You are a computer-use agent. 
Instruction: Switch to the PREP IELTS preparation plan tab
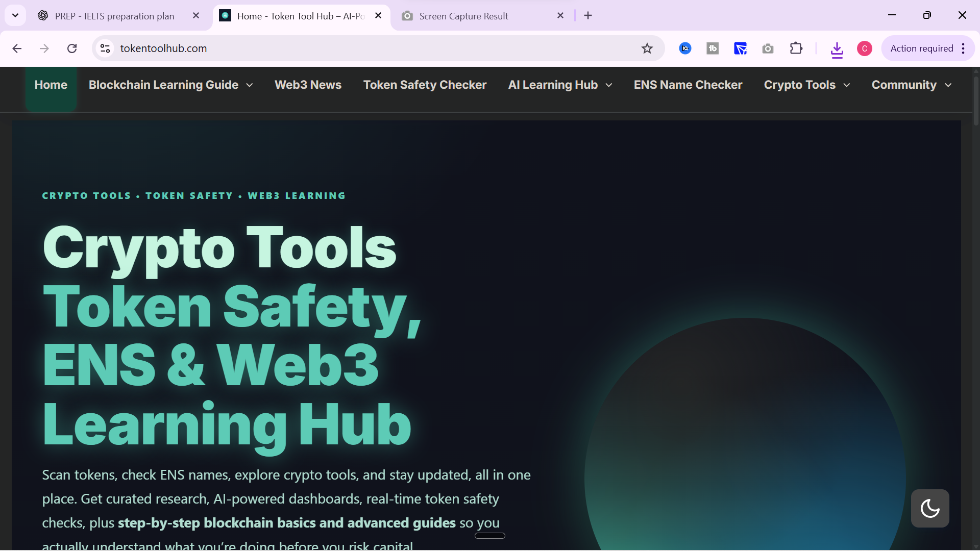pyautogui.click(x=114, y=16)
